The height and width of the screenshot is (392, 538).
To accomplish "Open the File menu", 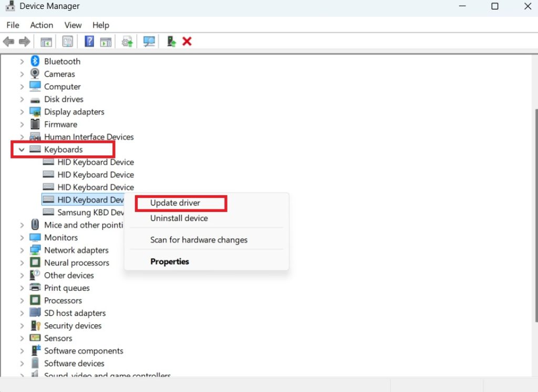I will [13, 25].
